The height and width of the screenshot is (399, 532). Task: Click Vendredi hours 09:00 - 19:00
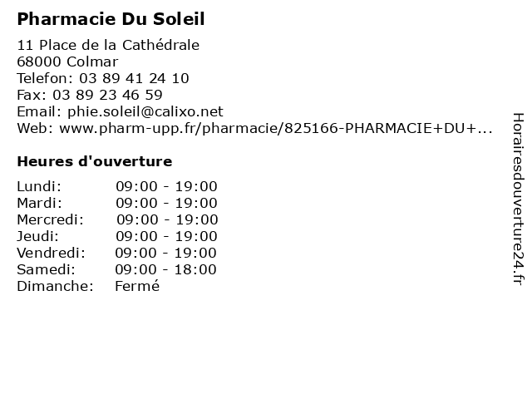coord(166,253)
